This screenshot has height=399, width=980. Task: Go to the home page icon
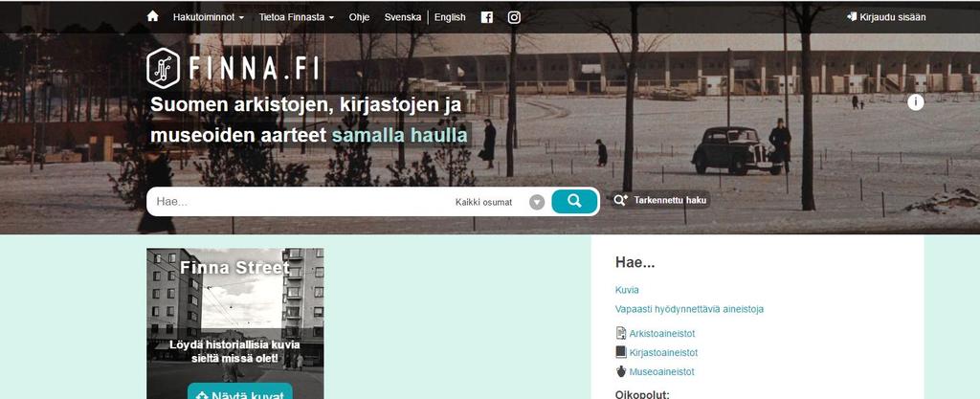click(x=152, y=16)
